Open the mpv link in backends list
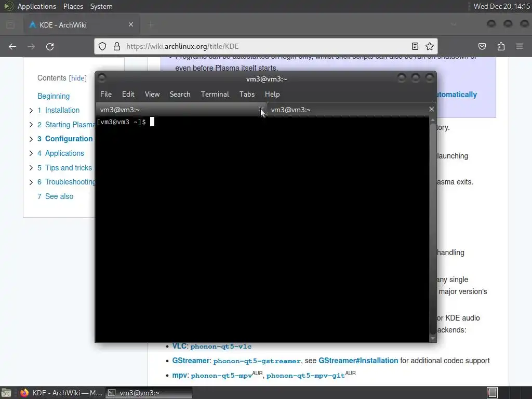Image resolution: width=532 pixels, height=399 pixels. point(179,375)
